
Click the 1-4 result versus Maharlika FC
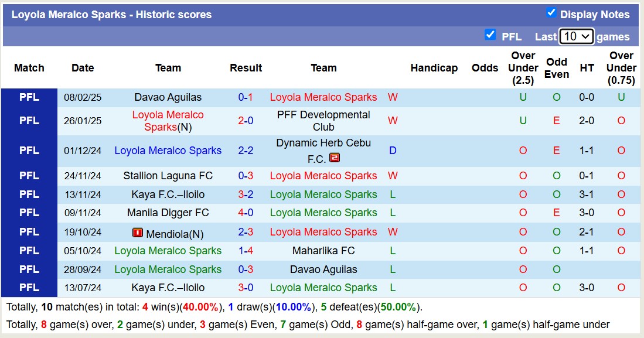pyautogui.click(x=246, y=251)
